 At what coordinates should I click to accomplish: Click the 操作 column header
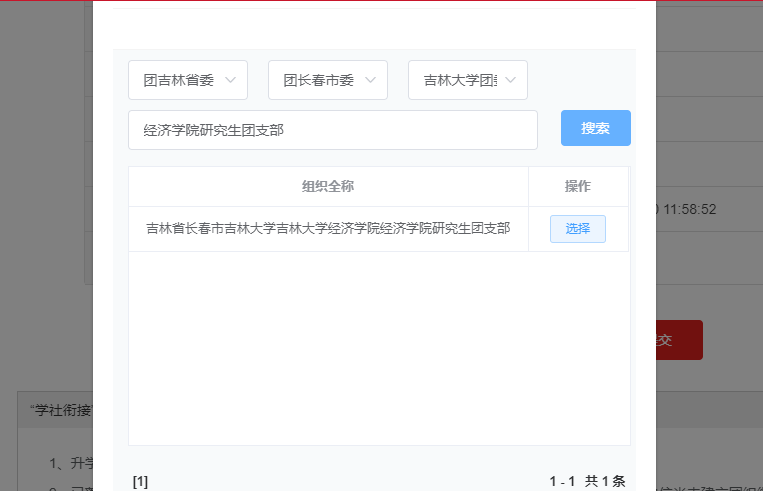(x=578, y=187)
